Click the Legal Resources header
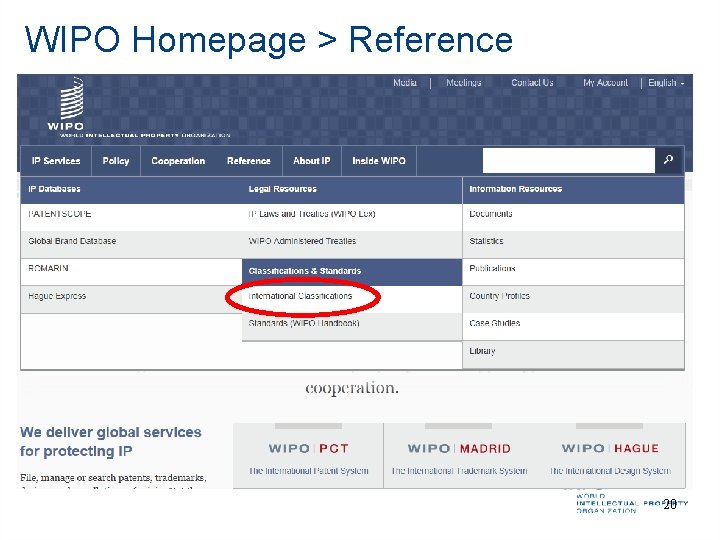720x540 pixels. [x=282, y=189]
